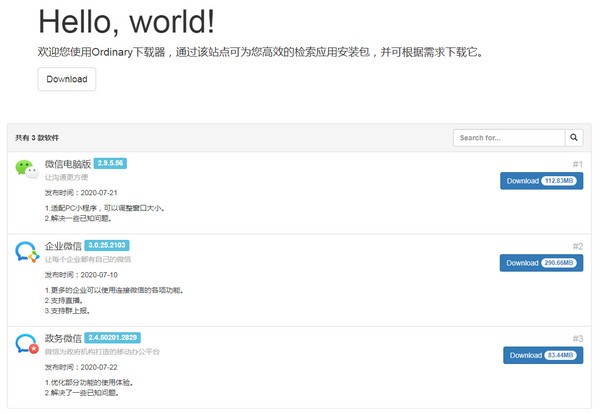Open the 企业微信 title
This screenshot has height=414, width=600.
coord(63,246)
